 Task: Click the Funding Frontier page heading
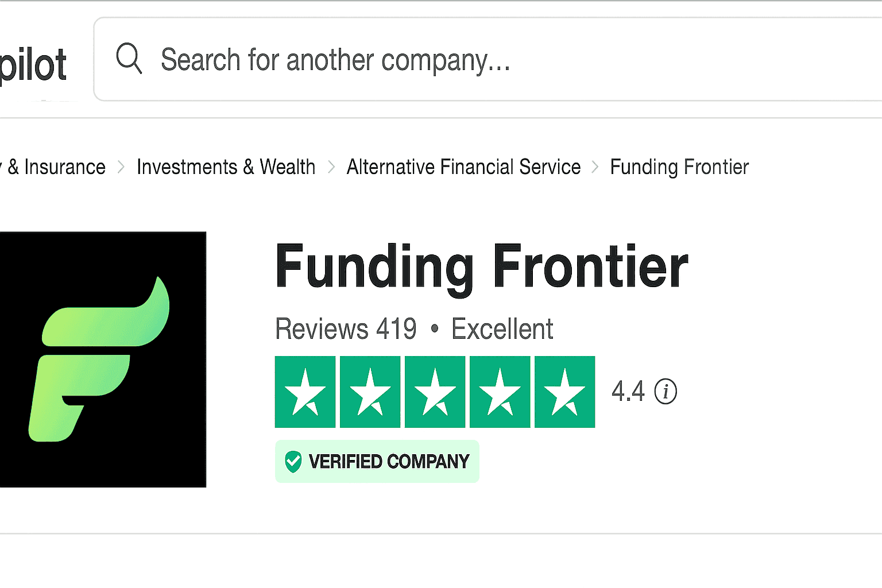click(481, 266)
